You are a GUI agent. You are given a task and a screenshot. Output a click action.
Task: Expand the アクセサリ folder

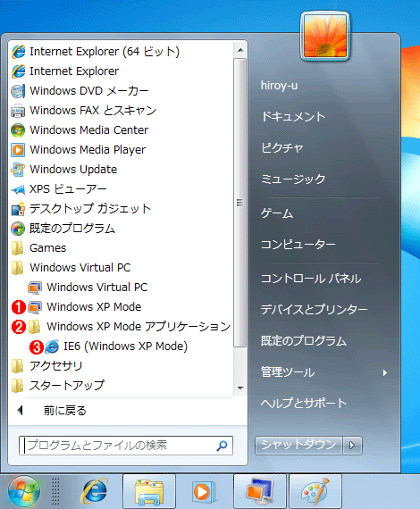pos(46,366)
